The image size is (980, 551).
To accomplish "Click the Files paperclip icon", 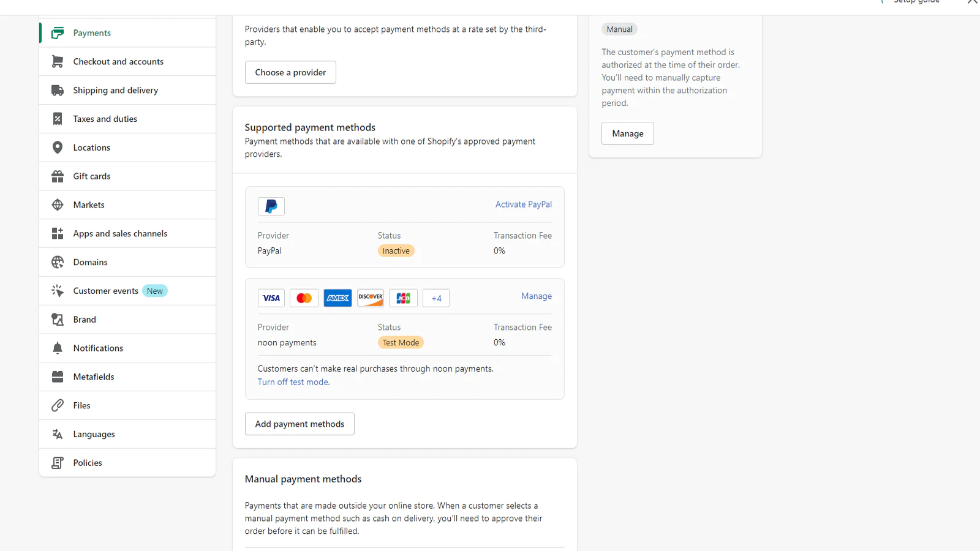I will click(x=58, y=405).
